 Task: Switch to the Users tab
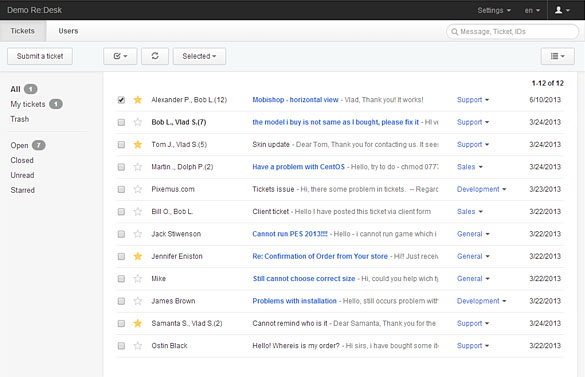(68, 31)
